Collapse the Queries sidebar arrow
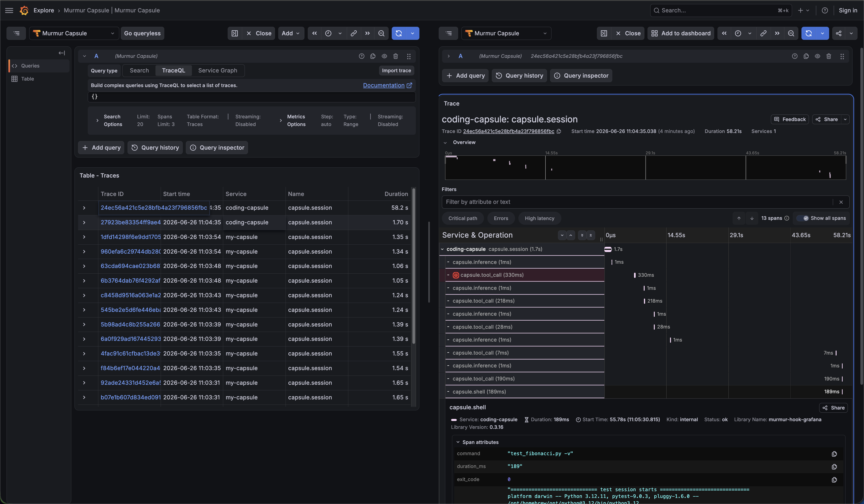Screen dimensions: 864x504 tap(62, 53)
